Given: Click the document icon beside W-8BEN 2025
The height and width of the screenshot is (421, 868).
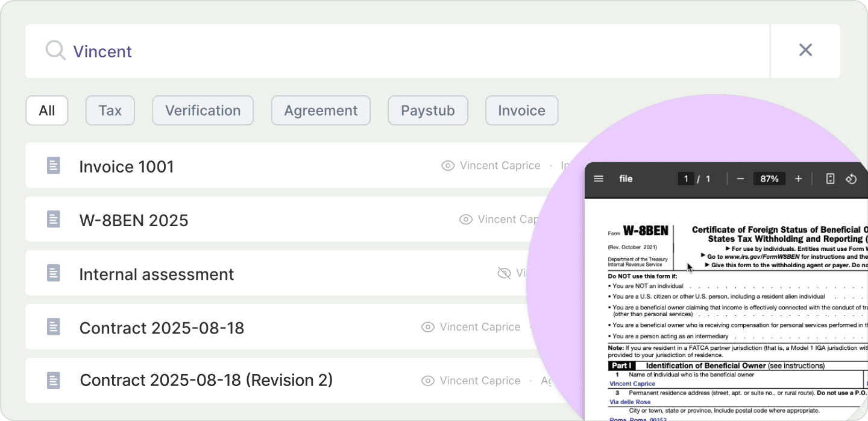Looking at the screenshot, I should pos(54,219).
